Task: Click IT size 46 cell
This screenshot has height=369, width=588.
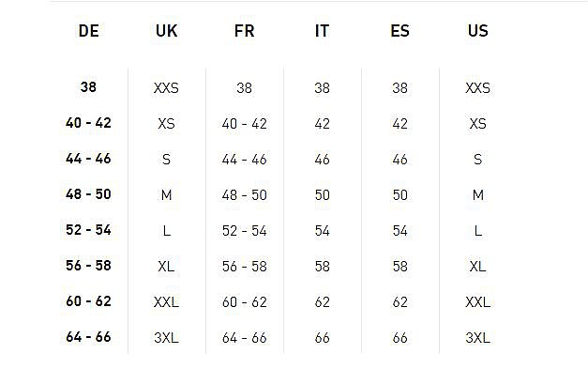Action: tap(322, 160)
